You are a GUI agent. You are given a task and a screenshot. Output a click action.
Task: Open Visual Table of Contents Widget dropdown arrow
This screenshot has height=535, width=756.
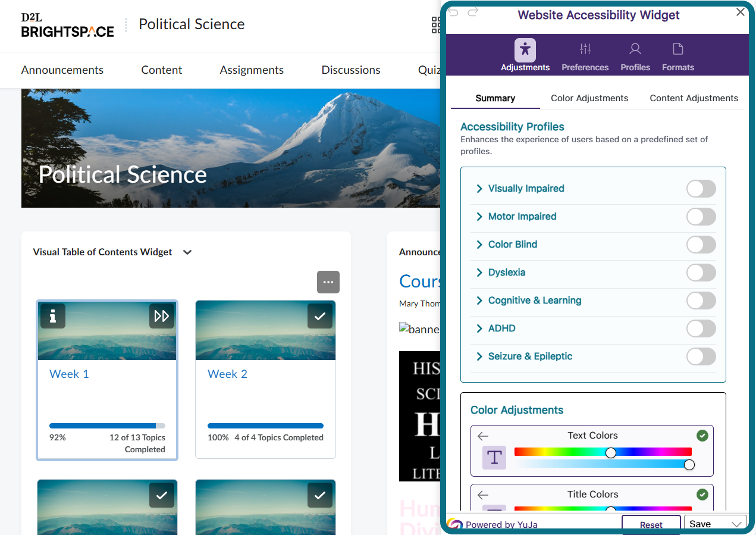click(187, 252)
